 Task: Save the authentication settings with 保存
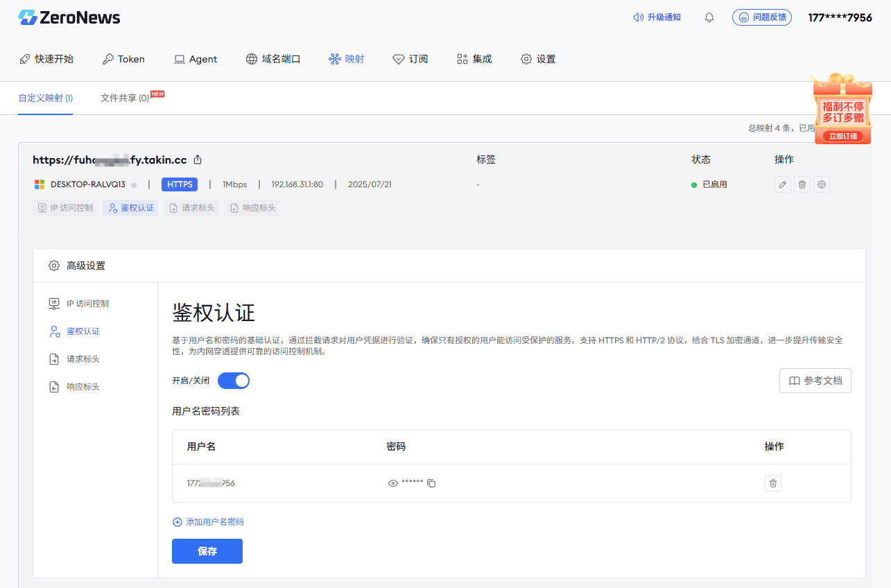tap(207, 551)
